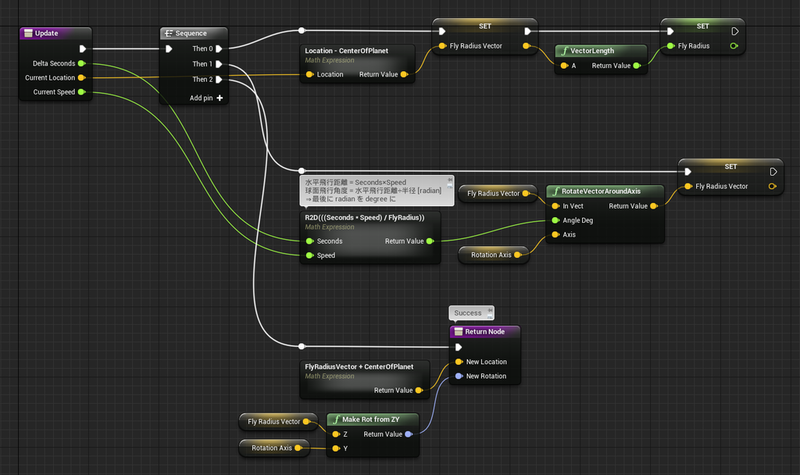Click the Then 0 execution pin
Viewport: 800px width, 475px height.
[x=219, y=49]
